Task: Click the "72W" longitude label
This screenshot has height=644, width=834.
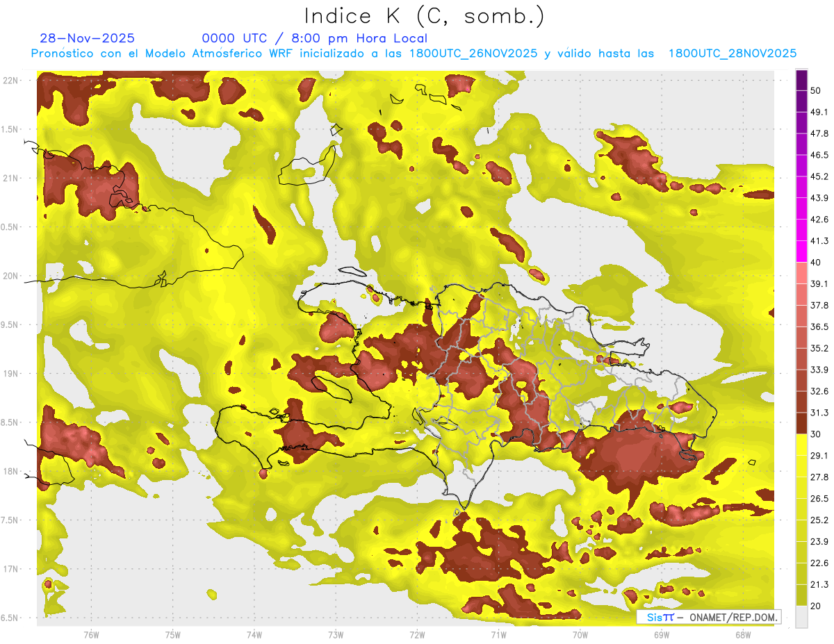Action: pyautogui.click(x=417, y=635)
